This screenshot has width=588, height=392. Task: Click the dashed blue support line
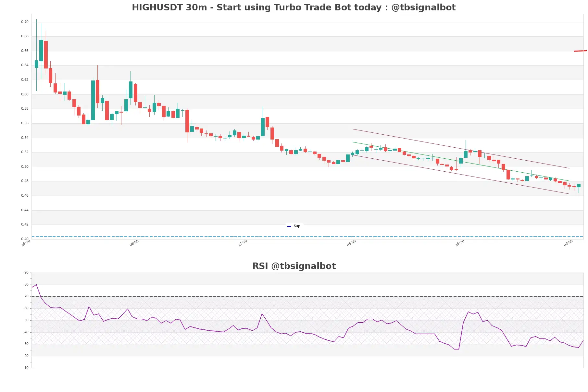307,237
